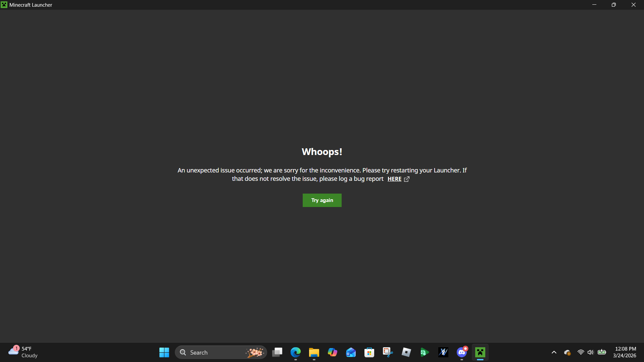Open Google Play Games from the taskbar
This screenshot has height=362, width=644.
[425, 352]
